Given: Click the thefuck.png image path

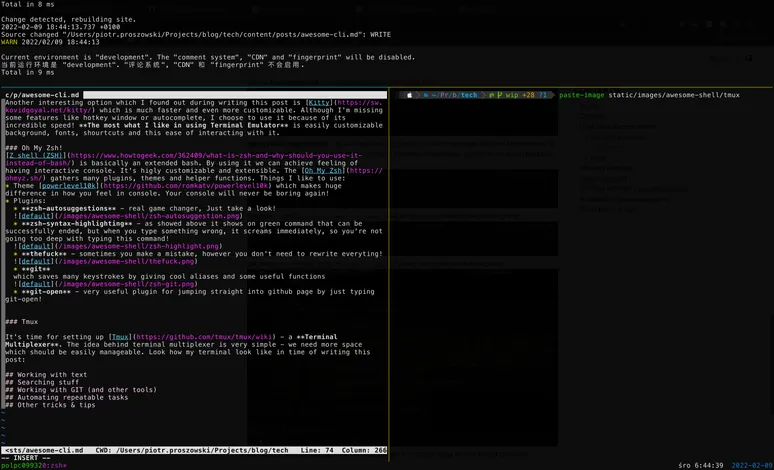Looking at the screenshot, I should [x=126, y=261].
